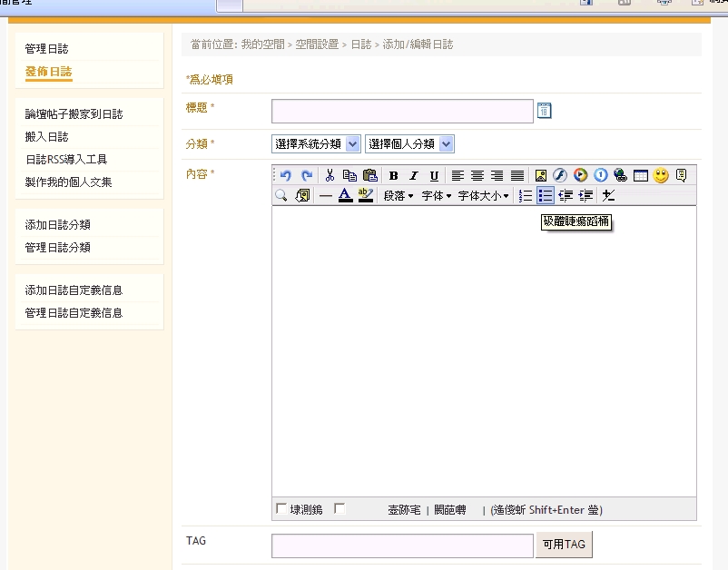Align text right

(497, 175)
